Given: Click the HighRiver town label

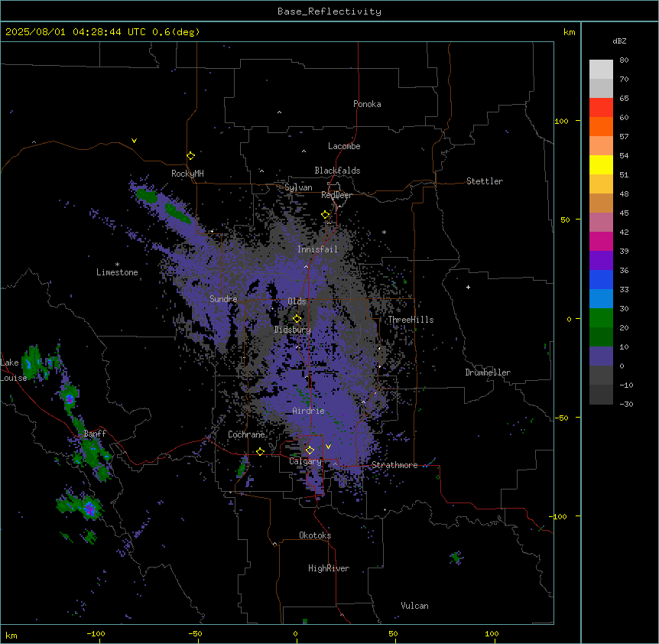Looking at the screenshot, I should (x=329, y=568).
